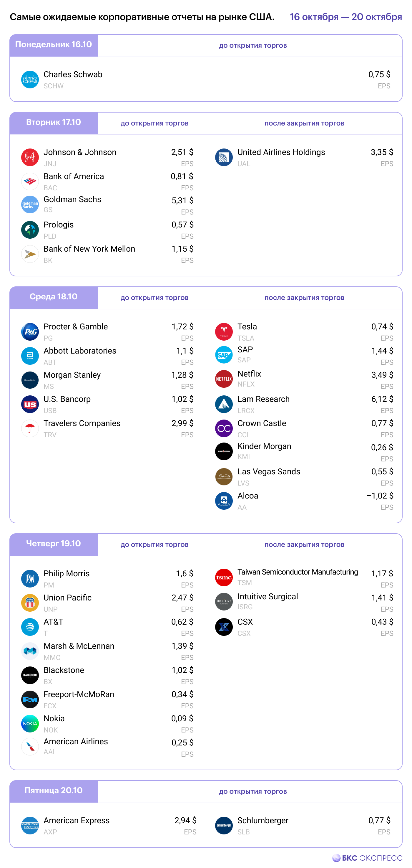This screenshot has height=868, width=412.
Task: Click the Alcoa logo icon
Action: click(224, 501)
